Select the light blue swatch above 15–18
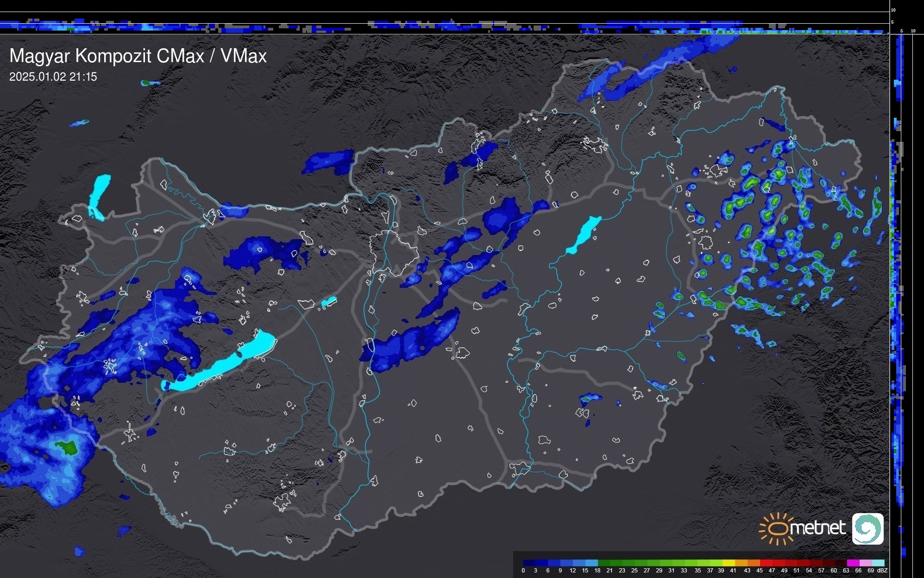The height and width of the screenshot is (578, 924). coord(591,563)
